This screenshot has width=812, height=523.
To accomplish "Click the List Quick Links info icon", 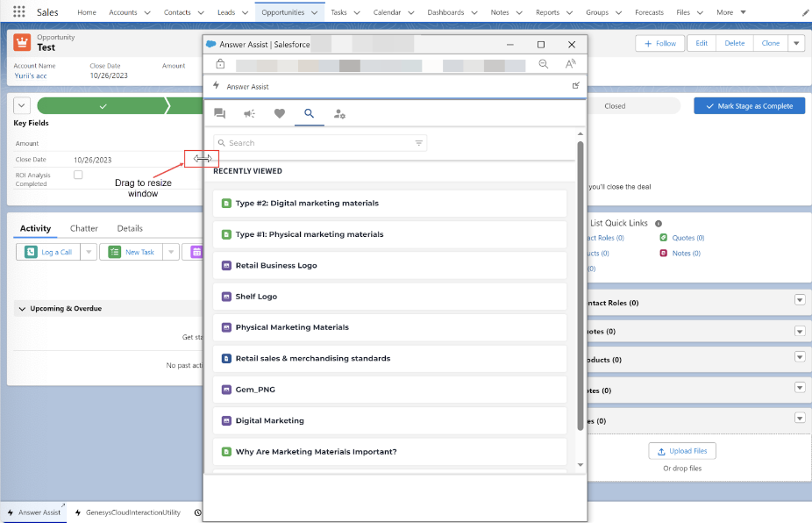I will [659, 224].
